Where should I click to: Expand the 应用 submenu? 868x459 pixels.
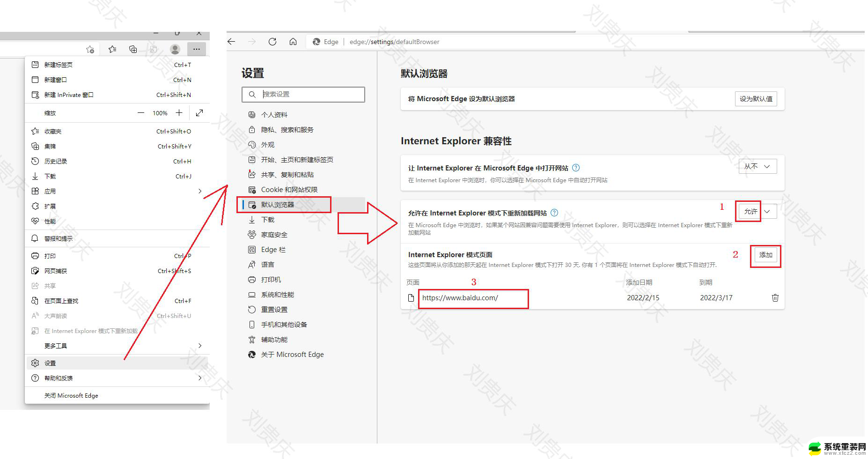pos(117,191)
